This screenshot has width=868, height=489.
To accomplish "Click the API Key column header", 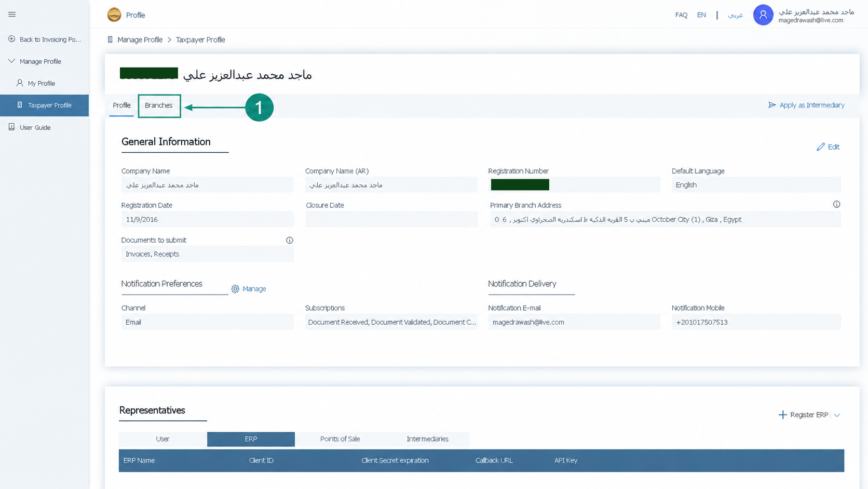I will coord(566,460).
